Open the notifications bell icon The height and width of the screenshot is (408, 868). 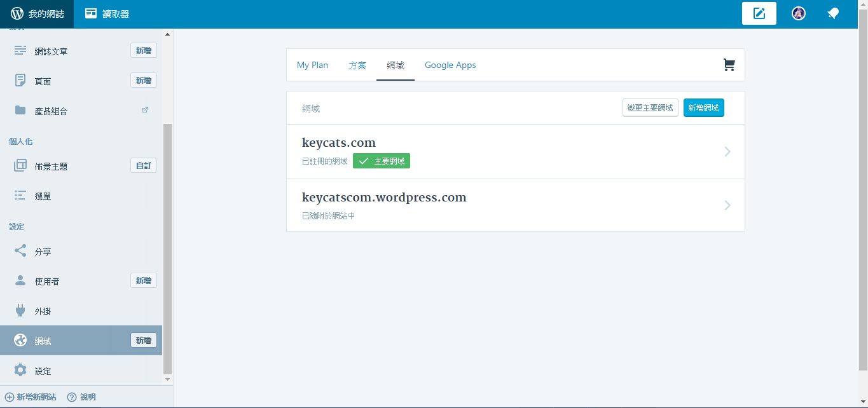coord(833,13)
